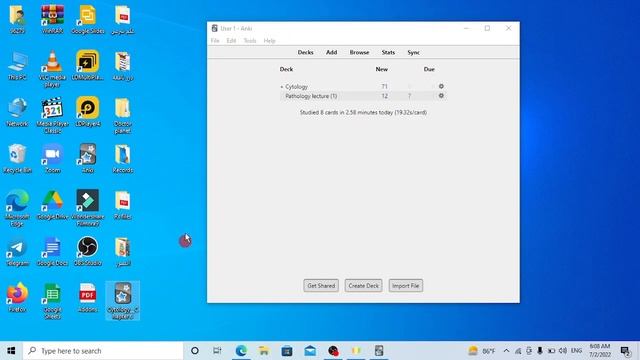Select the Google Drive desktop shortcut
Screen dimensions: 640x360
tap(52, 205)
